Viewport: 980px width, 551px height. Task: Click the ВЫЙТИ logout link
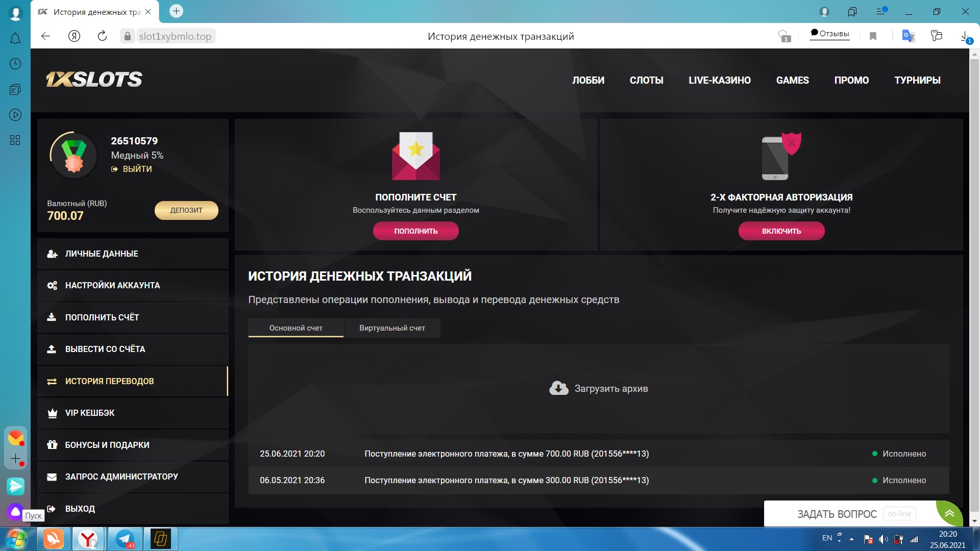click(x=137, y=169)
